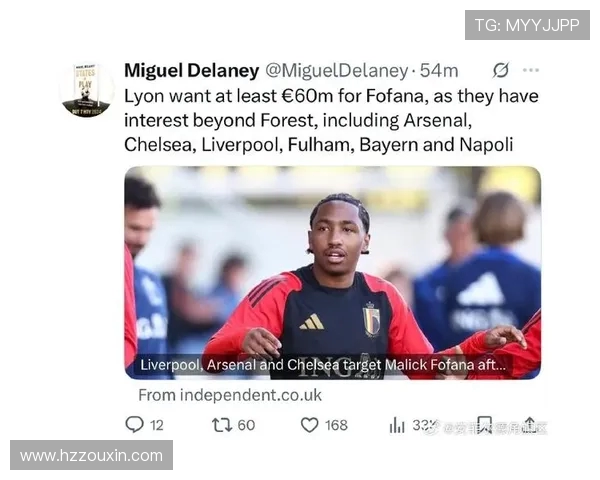Open the From independent.co.uk source link
Screen dimensions: 600x480
tap(230, 395)
